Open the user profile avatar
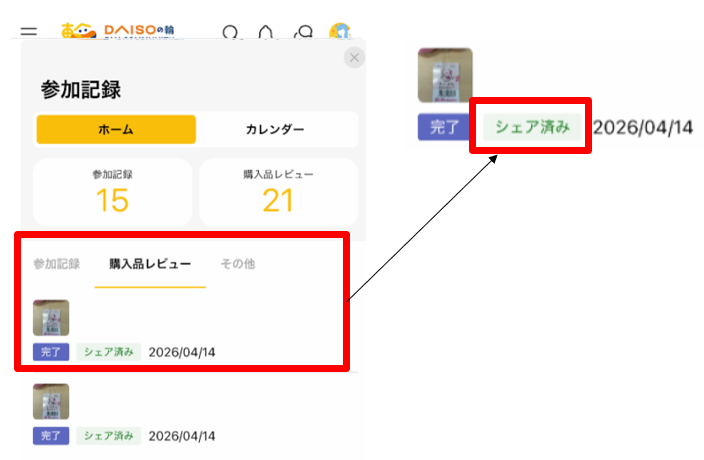Viewport: 704px width, 460px height. coord(340,33)
